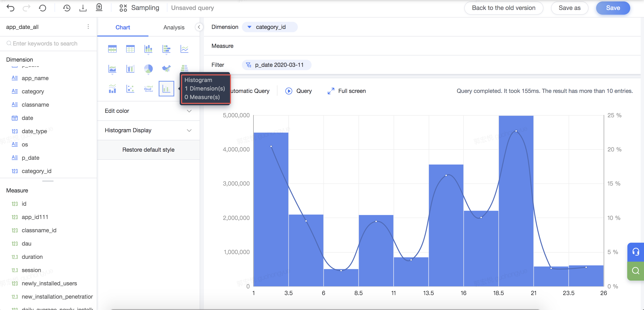
Task: Click the Full screen label
Action: click(x=352, y=91)
